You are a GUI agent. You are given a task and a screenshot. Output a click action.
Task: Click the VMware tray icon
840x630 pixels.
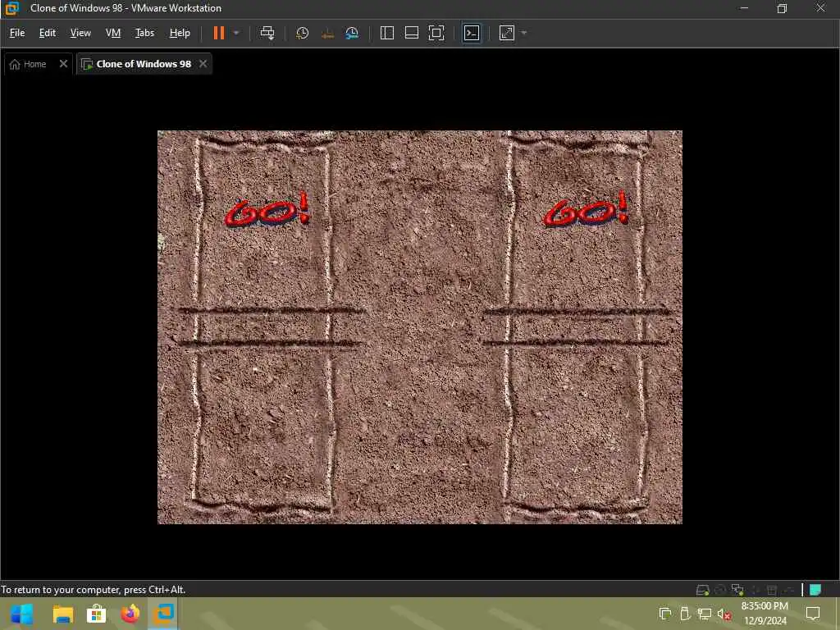click(665, 614)
